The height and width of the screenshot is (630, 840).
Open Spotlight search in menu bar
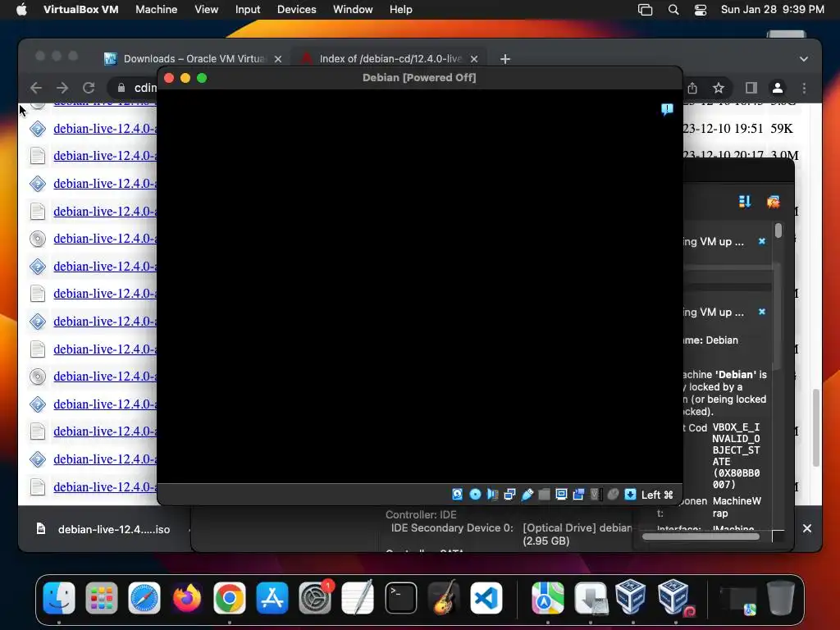click(673, 10)
